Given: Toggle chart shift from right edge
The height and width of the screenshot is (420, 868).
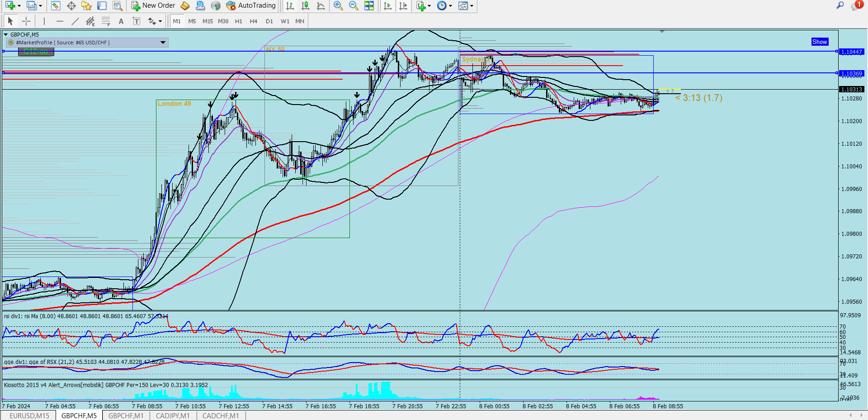Looking at the screenshot, I should pos(403,5).
